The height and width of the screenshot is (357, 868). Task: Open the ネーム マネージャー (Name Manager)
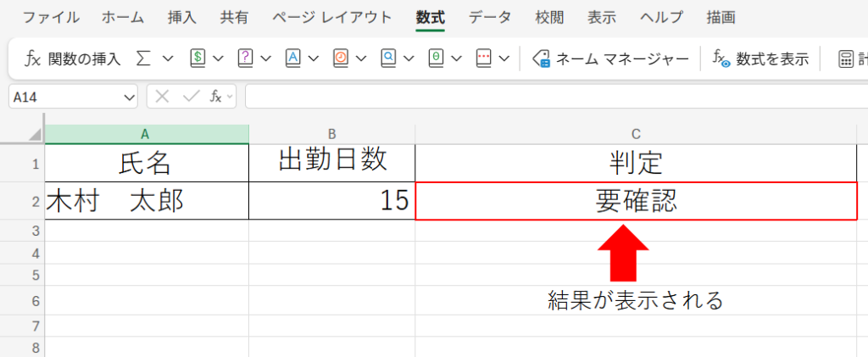(x=609, y=59)
